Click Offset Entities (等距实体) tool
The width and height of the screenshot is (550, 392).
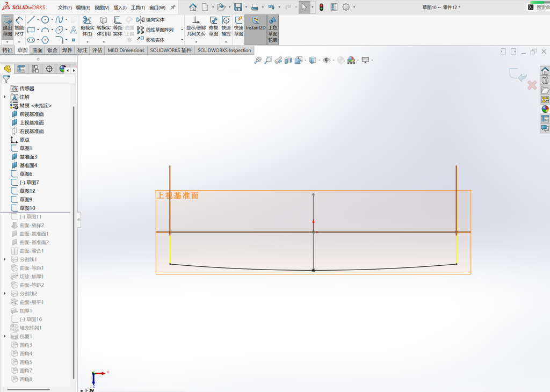tap(118, 27)
